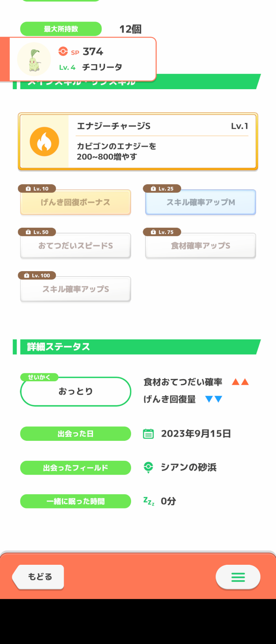
Task: Tap the おっとり nature box
Action: click(76, 391)
